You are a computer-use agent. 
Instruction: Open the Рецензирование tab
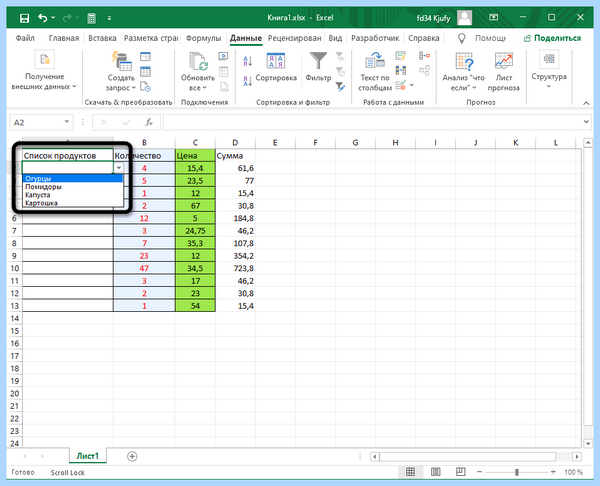(x=294, y=38)
